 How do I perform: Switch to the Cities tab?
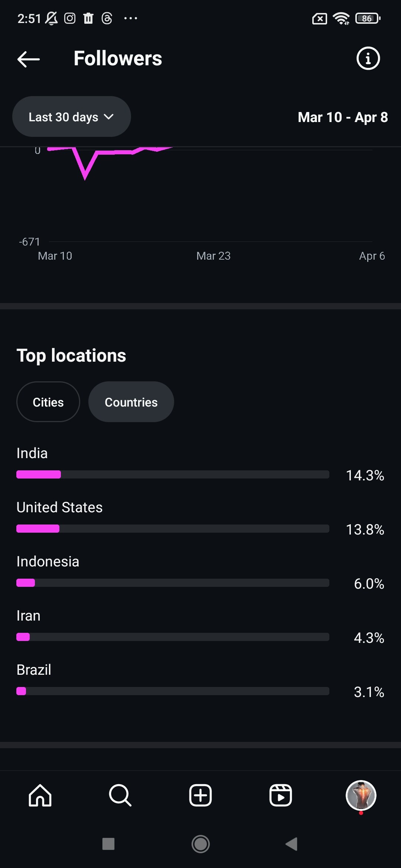48,402
